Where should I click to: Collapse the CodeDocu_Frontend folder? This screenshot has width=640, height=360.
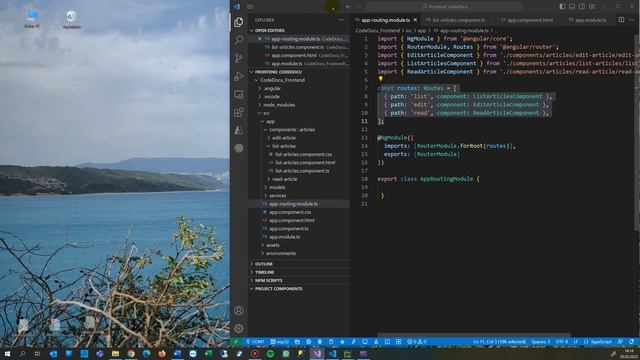299,80
